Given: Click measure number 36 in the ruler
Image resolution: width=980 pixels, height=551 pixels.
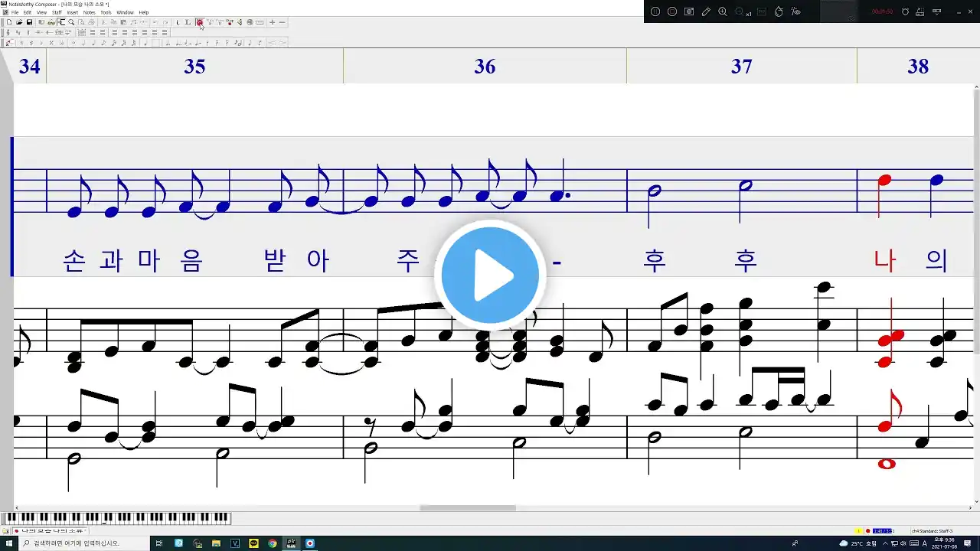Looking at the screenshot, I should pos(485,67).
